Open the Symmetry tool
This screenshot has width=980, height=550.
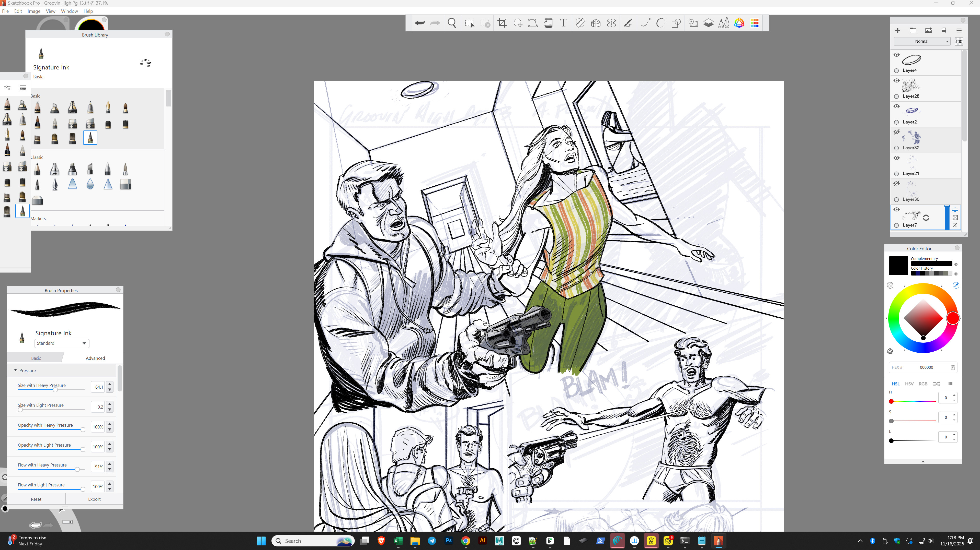coord(611,23)
